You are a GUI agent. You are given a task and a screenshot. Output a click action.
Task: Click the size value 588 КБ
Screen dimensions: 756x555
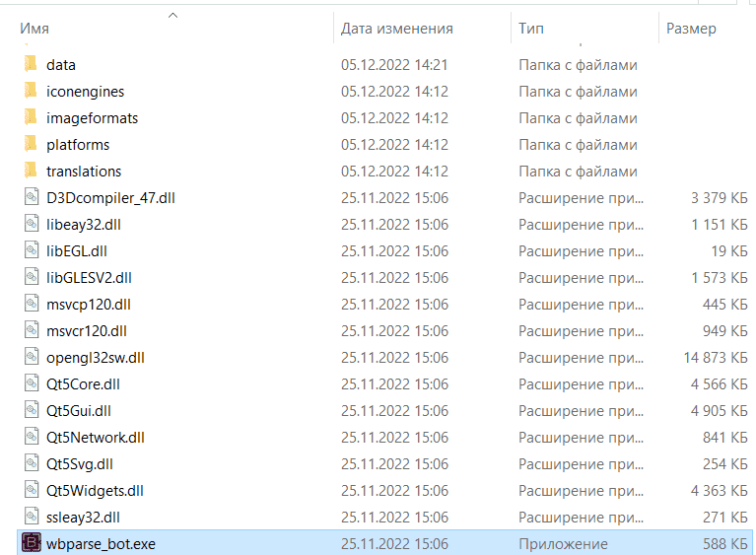click(725, 544)
